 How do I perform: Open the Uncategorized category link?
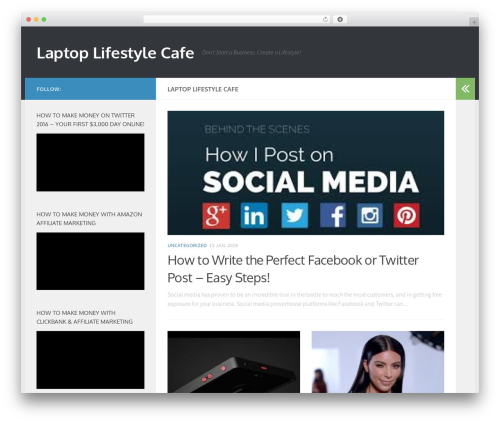pyautogui.click(x=187, y=245)
